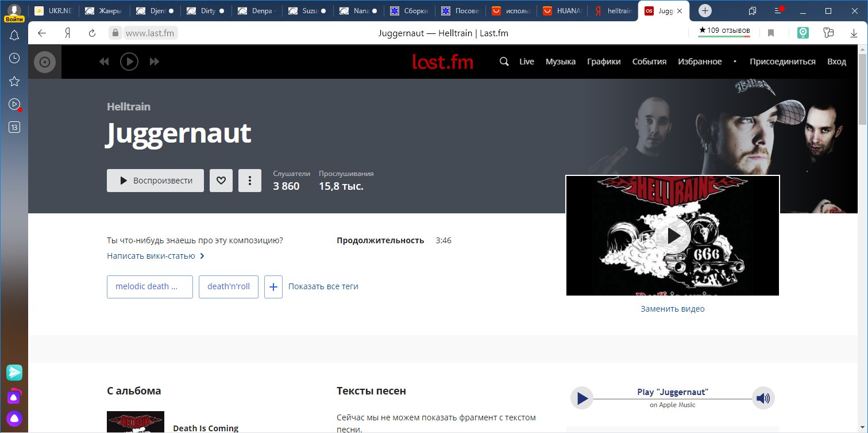
Task: Click Вход login link
Action: coord(836,62)
